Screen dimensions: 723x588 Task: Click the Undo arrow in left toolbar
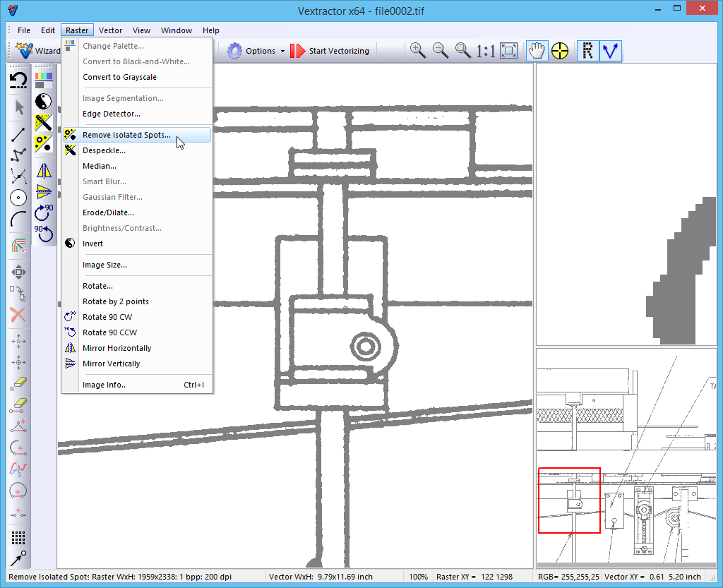coord(18,80)
